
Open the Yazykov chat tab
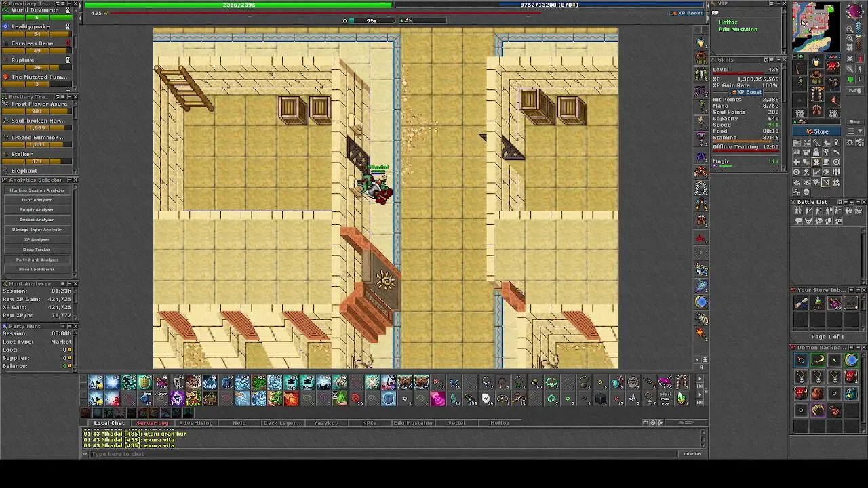point(325,423)
